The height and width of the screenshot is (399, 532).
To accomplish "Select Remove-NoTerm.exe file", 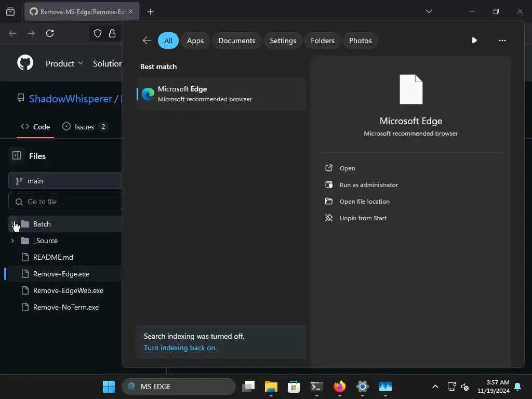I will tap(66, 307).
